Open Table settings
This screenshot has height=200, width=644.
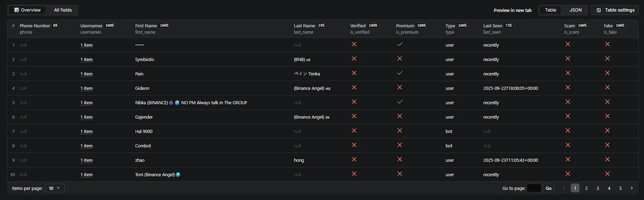coord(615,10)
